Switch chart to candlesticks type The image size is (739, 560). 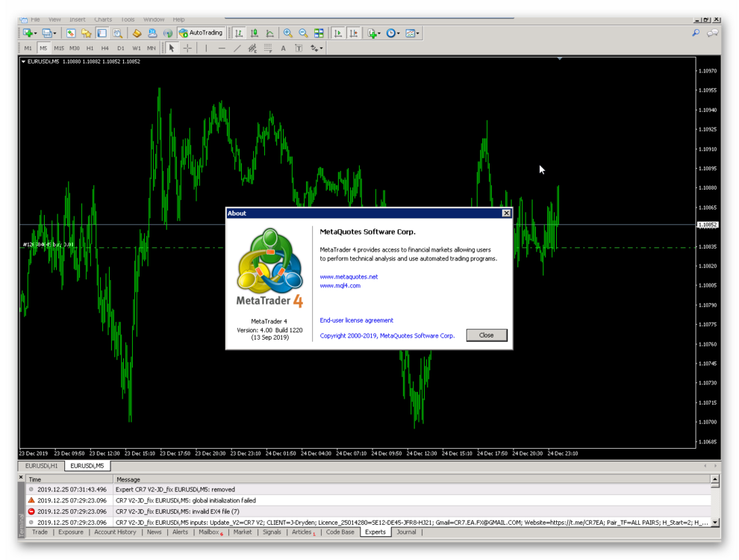pyautogui.click(x=255, y=33)
